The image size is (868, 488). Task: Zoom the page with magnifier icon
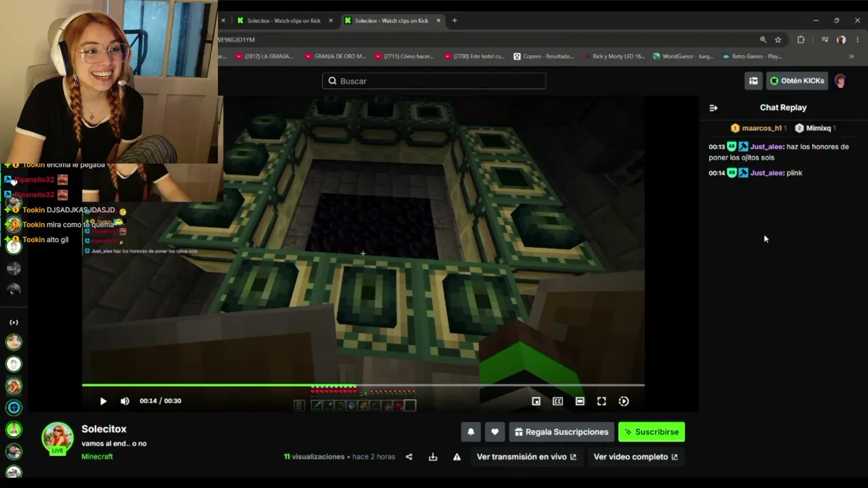pyautogui.click(x=763, y=40)
